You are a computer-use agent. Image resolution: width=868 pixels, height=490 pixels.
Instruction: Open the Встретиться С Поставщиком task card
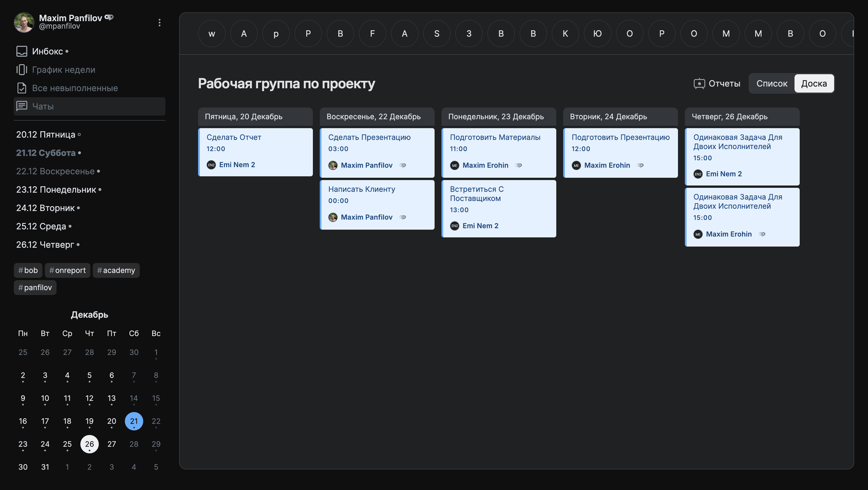click(x=498, y=204)
